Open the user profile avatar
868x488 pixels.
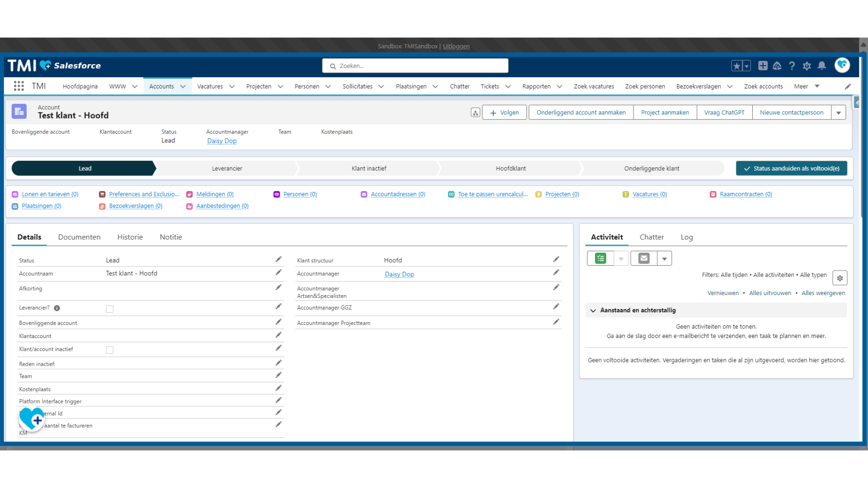point(842,66)
